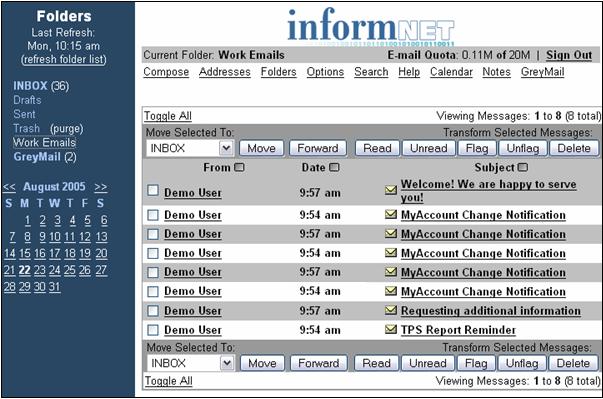
Task: Mark selected as Read using top toolbar
Action: click(x=377, y=148)
